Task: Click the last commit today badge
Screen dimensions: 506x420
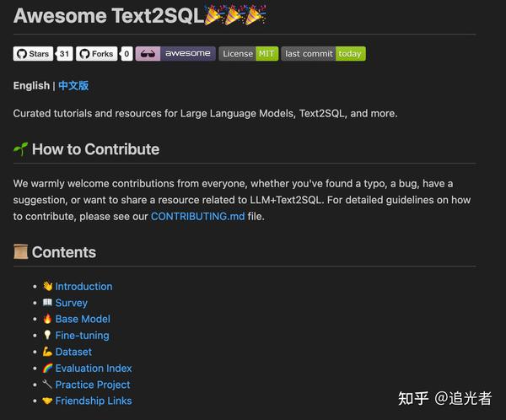Action: pos(323,54)
